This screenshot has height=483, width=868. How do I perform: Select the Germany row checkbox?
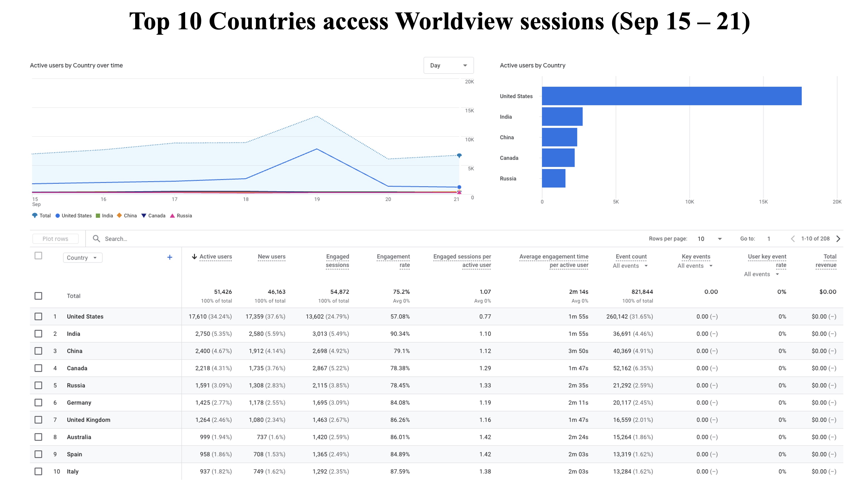tap(38, 402)
